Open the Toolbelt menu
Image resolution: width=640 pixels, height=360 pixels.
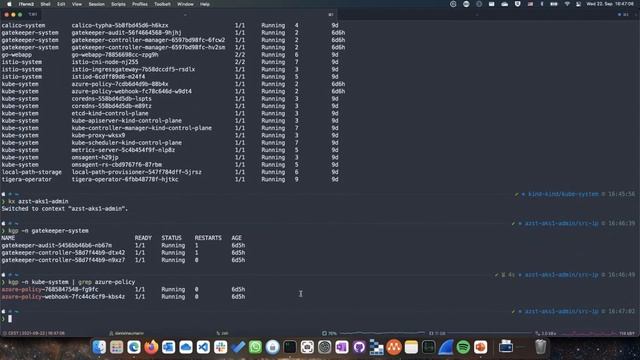click(x=162, y=4)
